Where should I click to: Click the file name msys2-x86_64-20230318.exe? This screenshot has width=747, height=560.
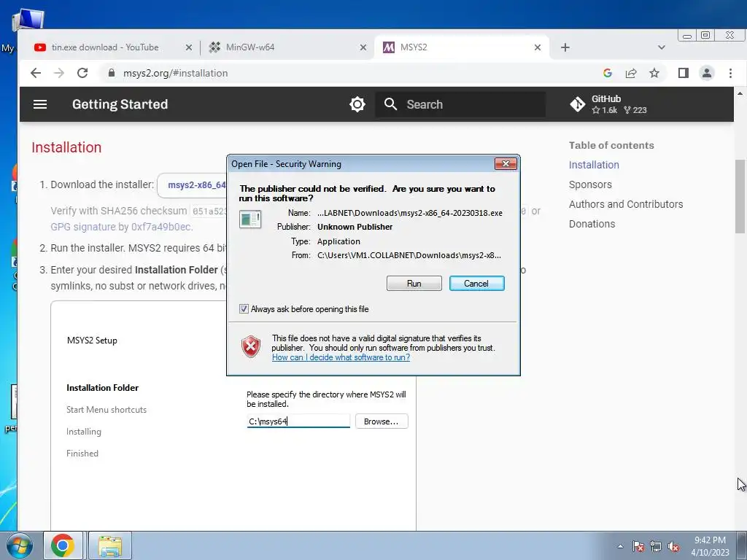click(410, 213)
